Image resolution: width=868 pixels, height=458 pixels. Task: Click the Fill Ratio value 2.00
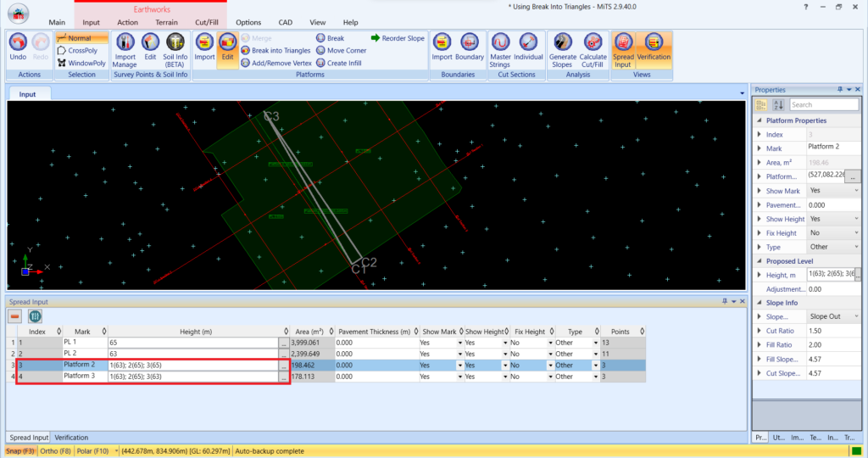point(833,344)
